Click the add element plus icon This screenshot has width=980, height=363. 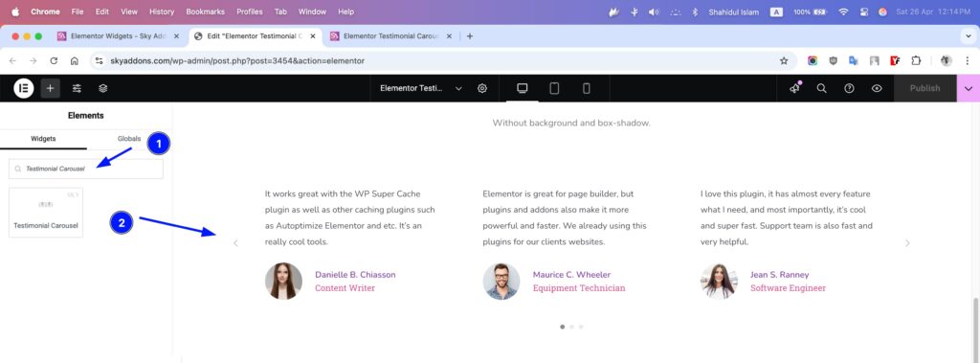tap(51, 88)
